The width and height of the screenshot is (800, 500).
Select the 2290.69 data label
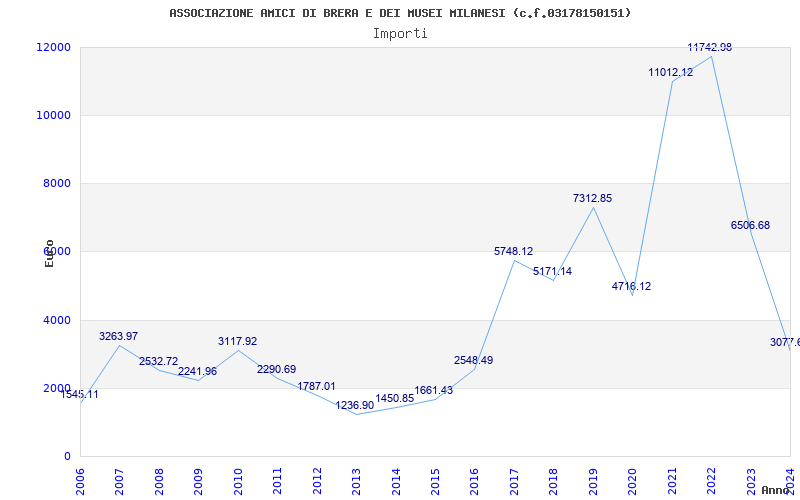[277, 369]
